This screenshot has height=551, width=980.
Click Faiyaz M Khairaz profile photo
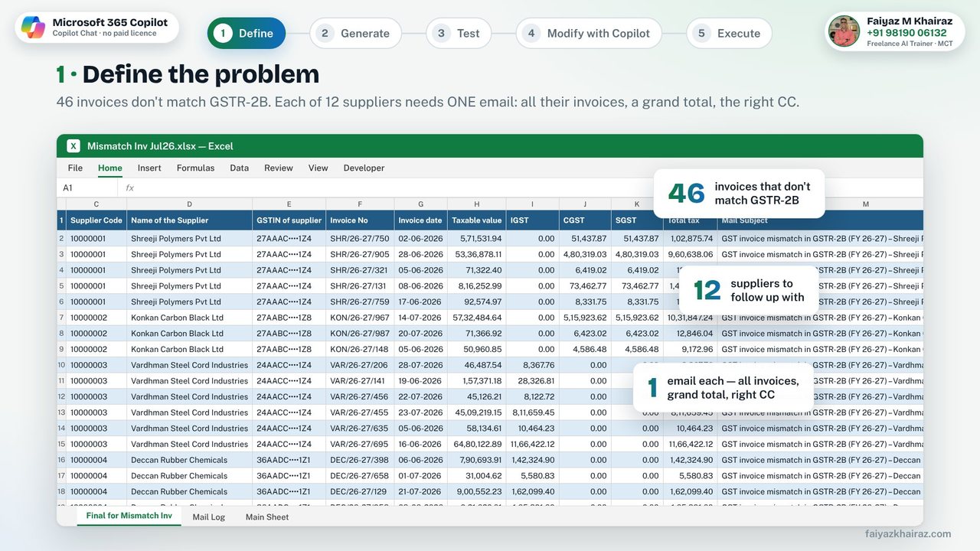click(x=844, y=31)
